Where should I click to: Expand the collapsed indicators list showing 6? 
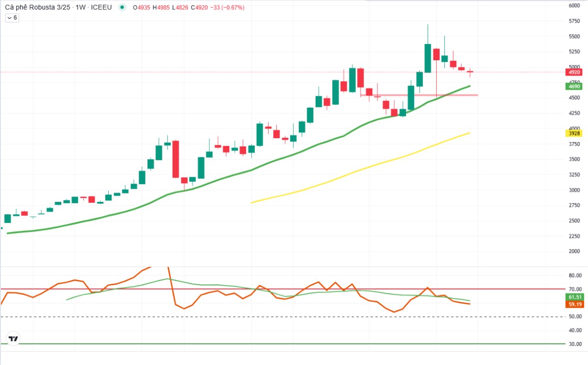[x=12, y=18]
